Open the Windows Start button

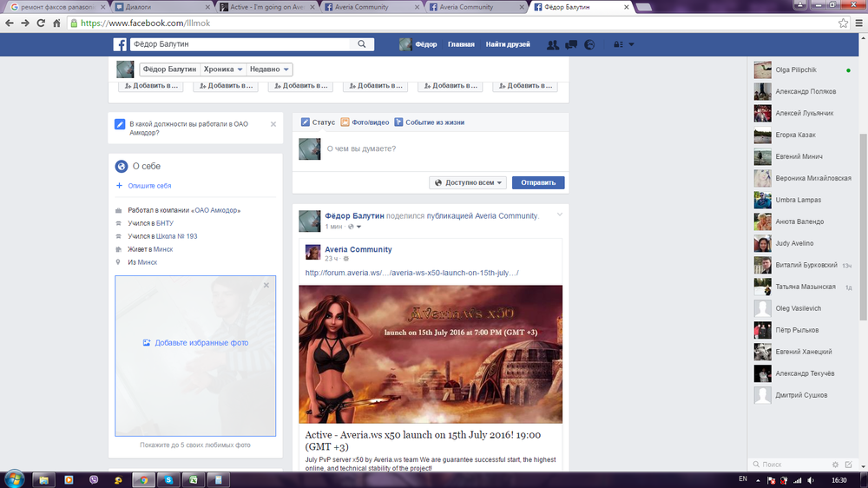coord(14,479)
